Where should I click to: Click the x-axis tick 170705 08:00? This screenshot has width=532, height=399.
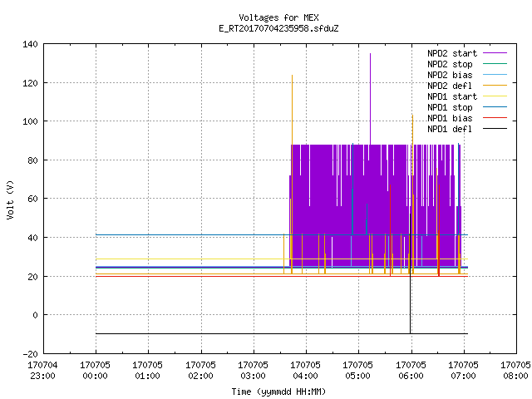click(x=515, y=371)
